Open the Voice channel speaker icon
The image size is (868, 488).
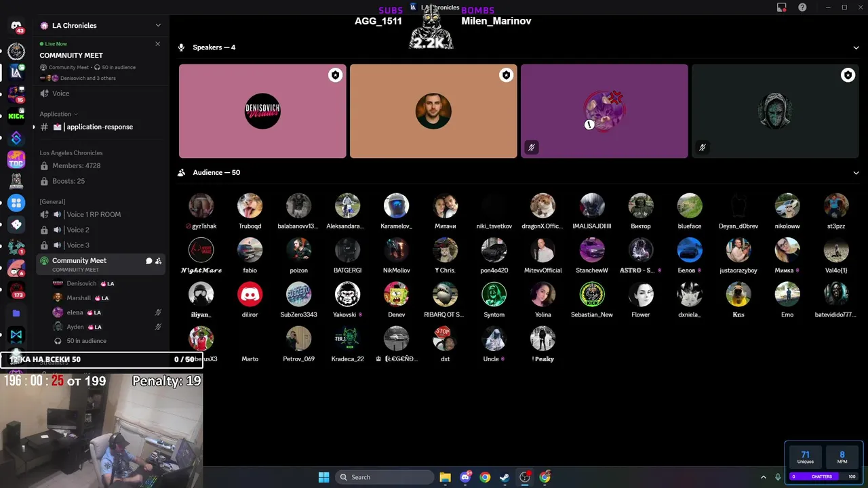pyautogui.click(x=44, y=94)
